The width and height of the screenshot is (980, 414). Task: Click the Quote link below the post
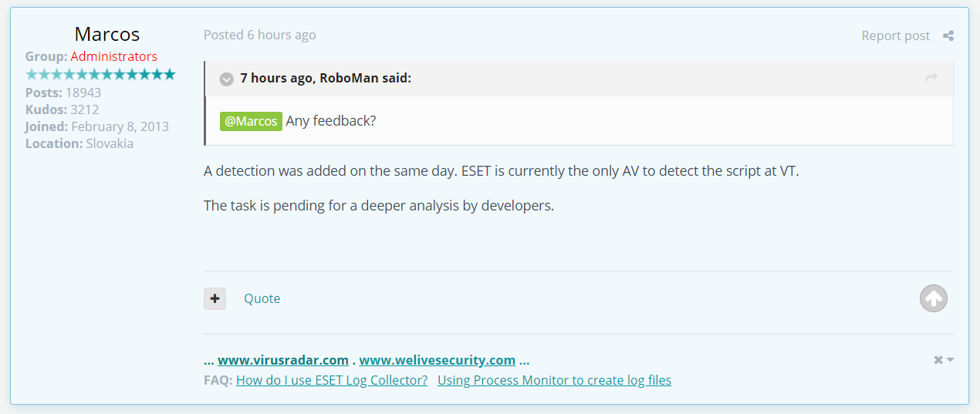[x=262, y=298]
